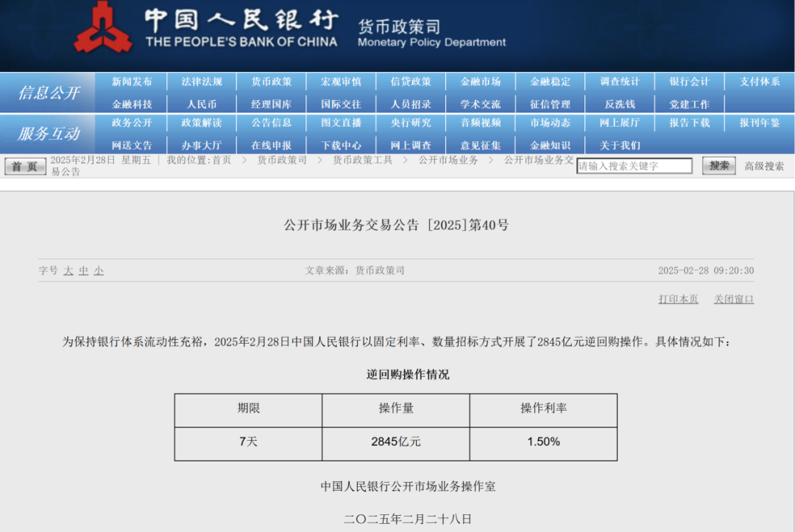The height and width of the screenshot is (532, 795).
Task: Open 高级搜索 advanced search
Action: (764, 166)
